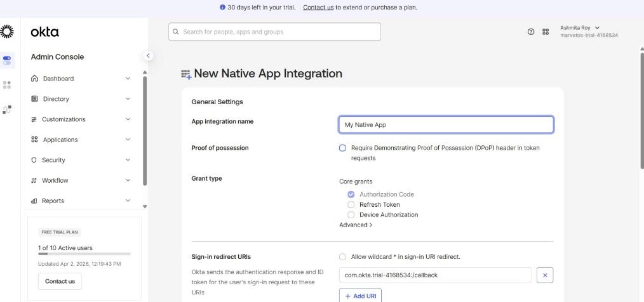Click the Updated Apr 2, 2026 timestamp
The image size is (644, 302).
79,264
